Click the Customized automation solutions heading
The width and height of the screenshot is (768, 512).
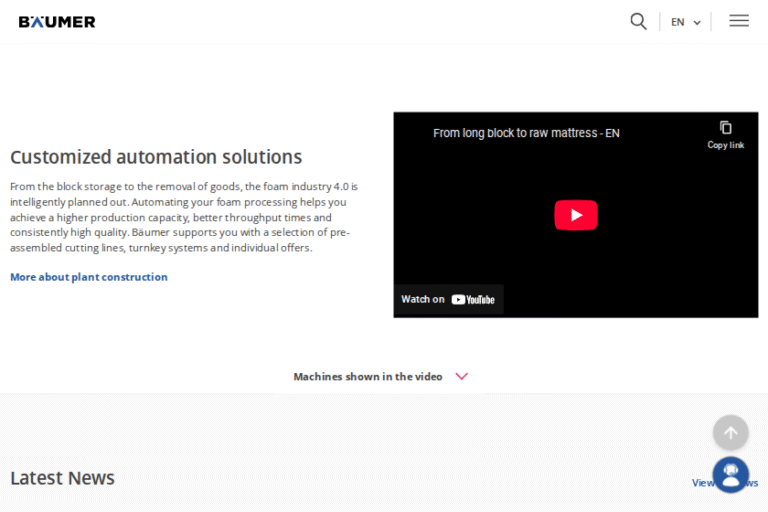point(156,157)
